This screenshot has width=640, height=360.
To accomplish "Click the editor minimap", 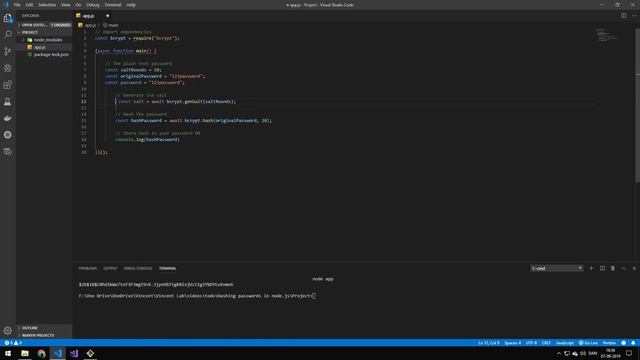I will [607, 35].
